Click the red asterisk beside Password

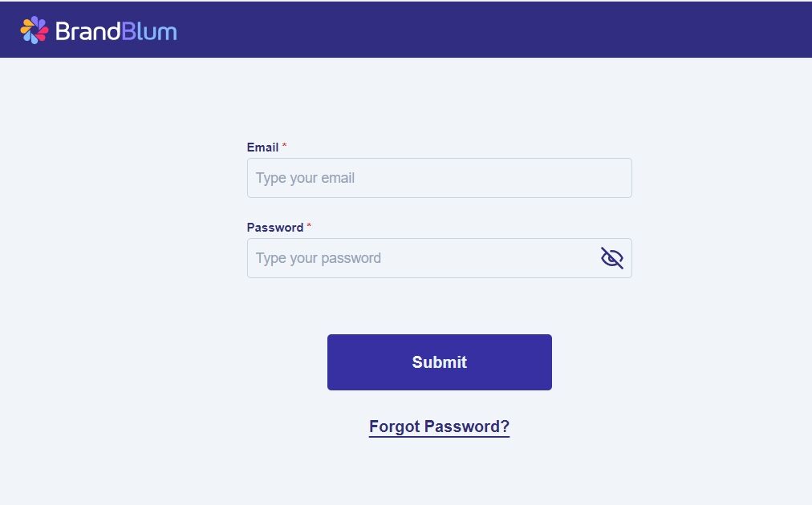309,227
